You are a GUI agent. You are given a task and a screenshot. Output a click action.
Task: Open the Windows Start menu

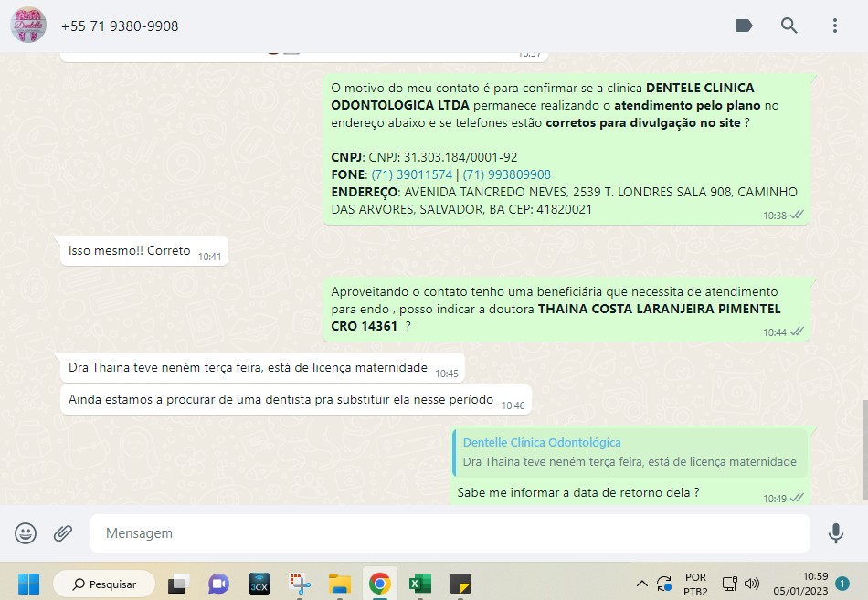[28, 584]
